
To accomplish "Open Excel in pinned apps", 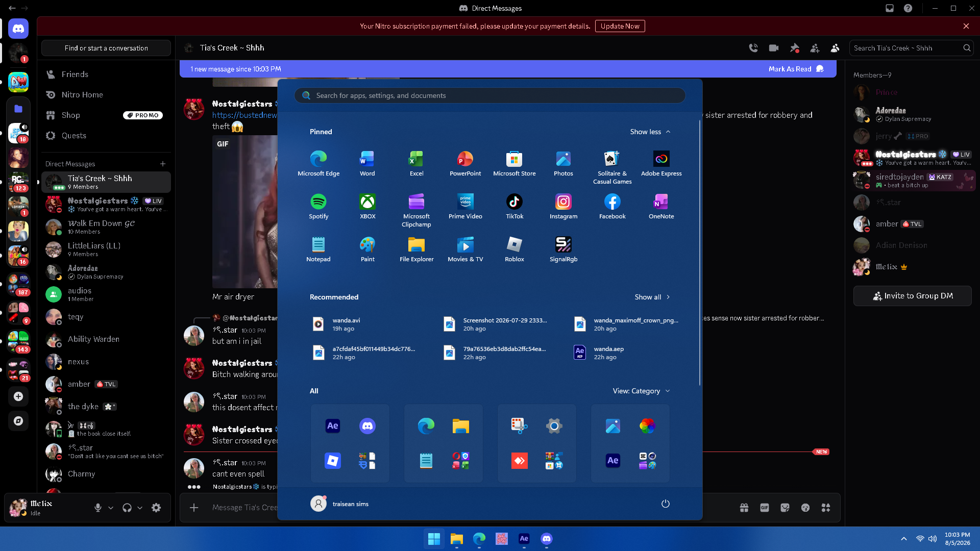I will 416,163.
